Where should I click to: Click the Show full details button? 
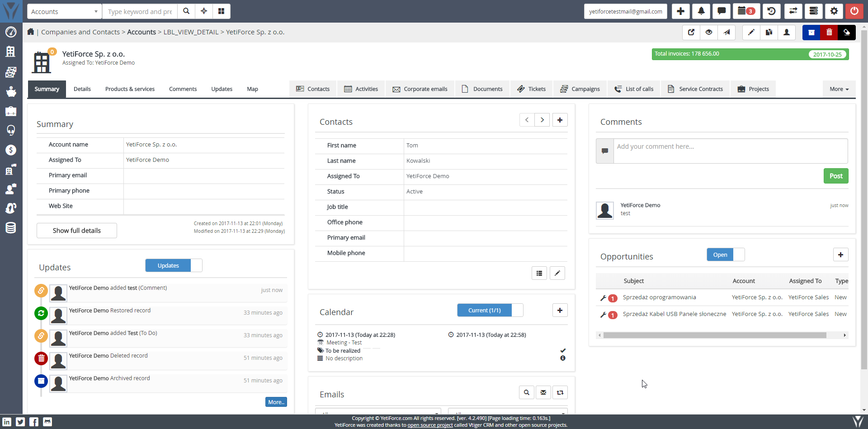77,231
